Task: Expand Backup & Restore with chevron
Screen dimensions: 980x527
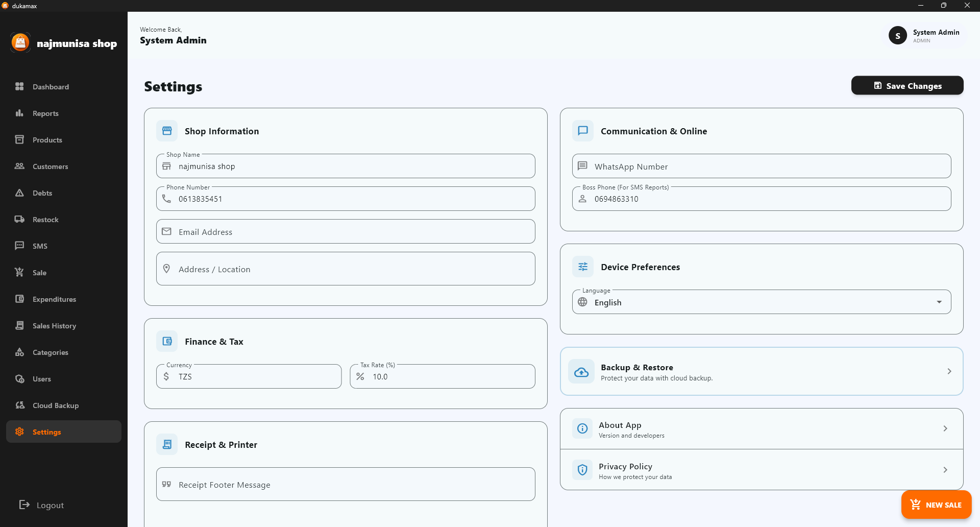Action: pyautogui.click(x=949, y=371)
